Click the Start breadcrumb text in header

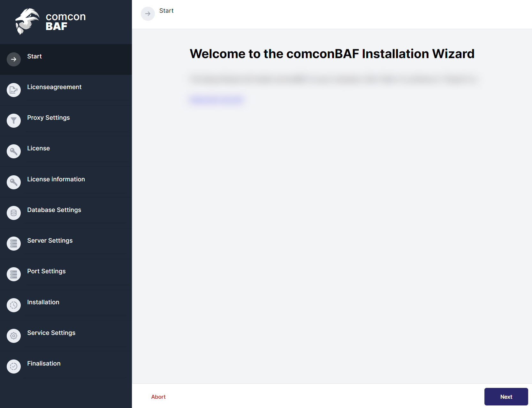(166, 11)
